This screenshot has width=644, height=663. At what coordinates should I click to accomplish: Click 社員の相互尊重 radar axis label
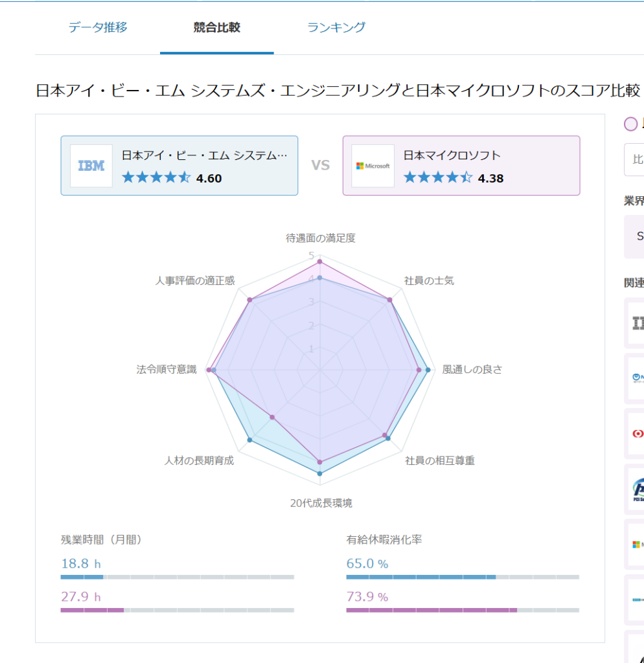click(440, 460)
